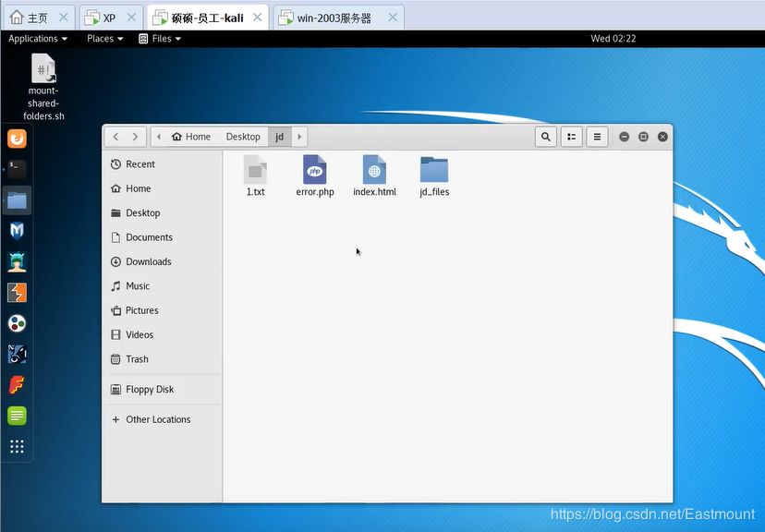Open the Files app menu
The width and height of the screenshot is (765, 532).
[160, 39]
